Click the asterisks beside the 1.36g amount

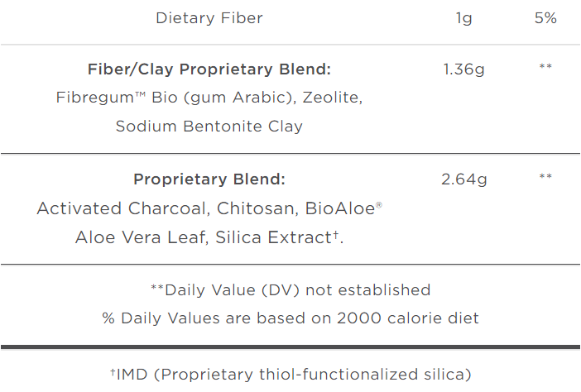(545, 67)
